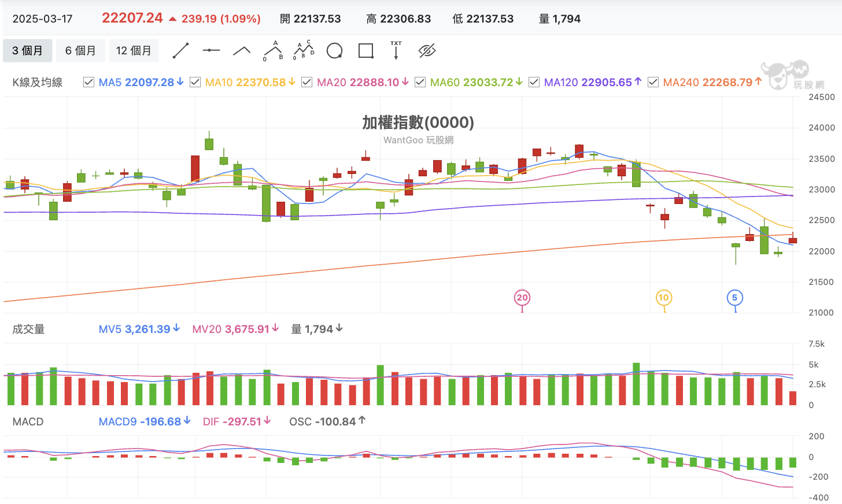Toggle hide drawings eye-slash icon
This screenshot has height=504, width=842.
(427, 51)
